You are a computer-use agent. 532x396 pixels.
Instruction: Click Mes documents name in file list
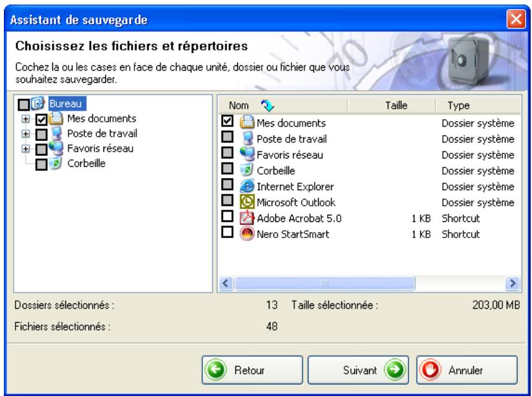click(291, 123)
